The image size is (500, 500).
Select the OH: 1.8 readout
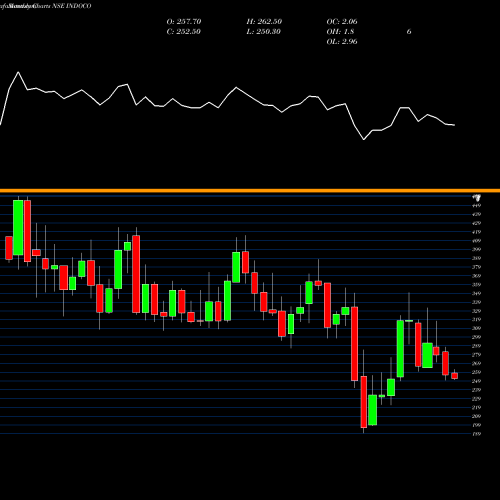tap(340, 32)
